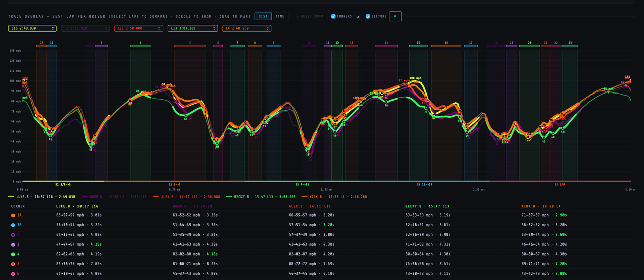This screenshot has height=280, width=644.
Task: Click the cell '82→82→88 mph · 4.10s'
Action: click(x=196, y=254)
